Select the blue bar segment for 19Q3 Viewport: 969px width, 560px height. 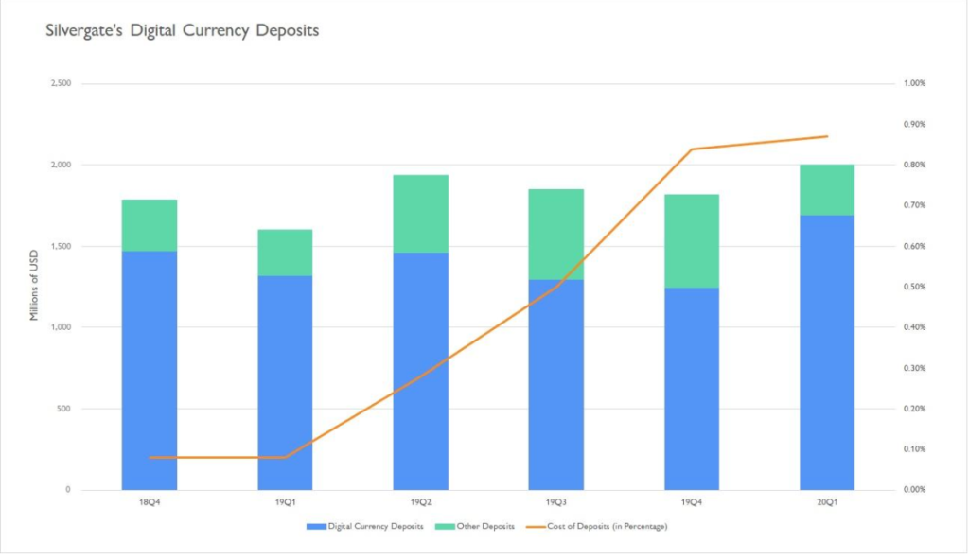coord(556,385)
